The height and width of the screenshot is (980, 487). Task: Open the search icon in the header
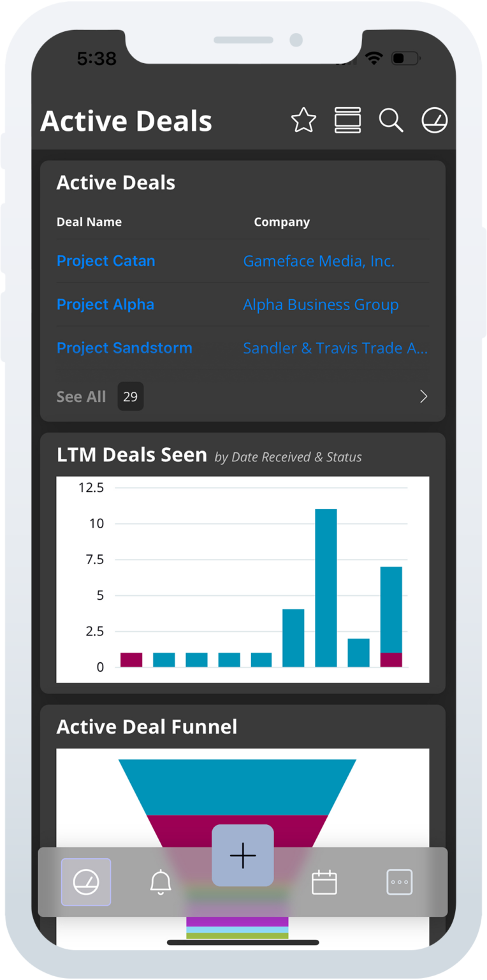tap(391, 120)
